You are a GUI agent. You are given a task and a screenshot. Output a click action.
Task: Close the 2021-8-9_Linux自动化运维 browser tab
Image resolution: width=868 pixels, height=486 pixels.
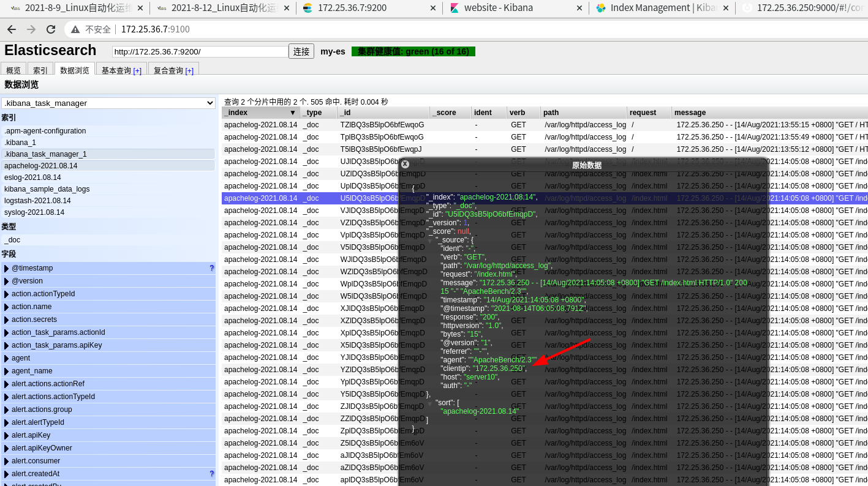(x=140, y=8)
